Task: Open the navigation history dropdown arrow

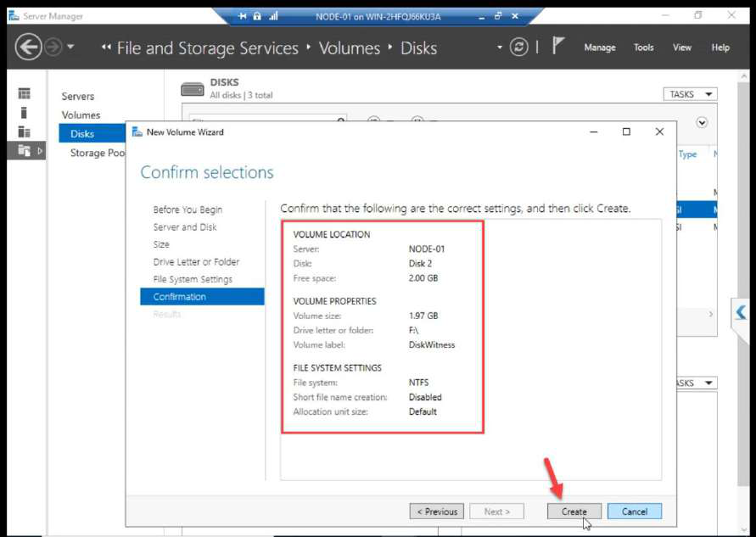Action: point(71,47)
